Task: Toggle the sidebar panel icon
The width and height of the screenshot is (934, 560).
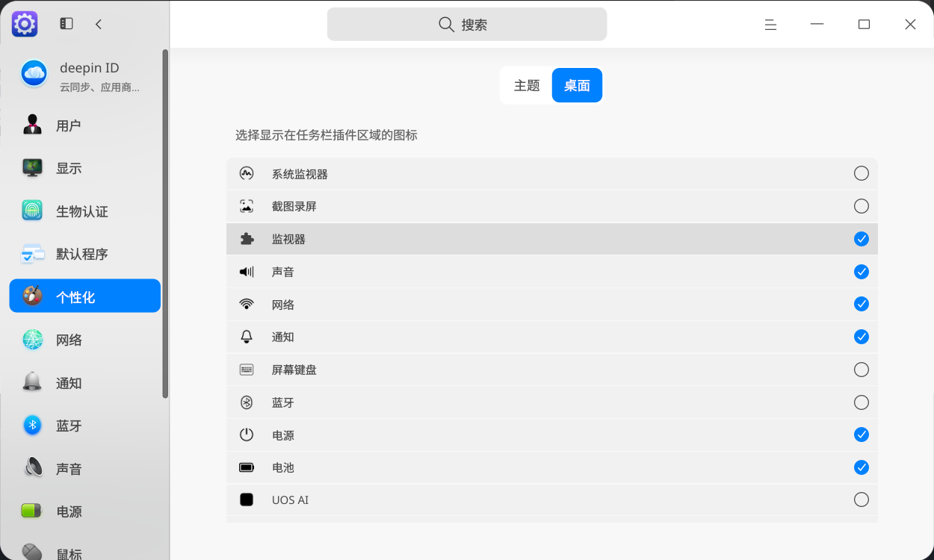Action: click(x=67, y=24)
